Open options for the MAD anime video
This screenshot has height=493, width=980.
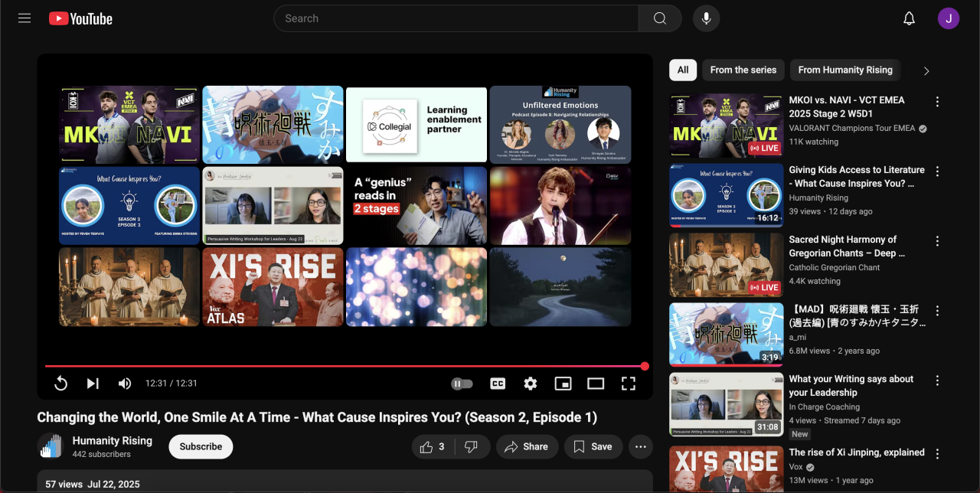(x=937, y=311)
